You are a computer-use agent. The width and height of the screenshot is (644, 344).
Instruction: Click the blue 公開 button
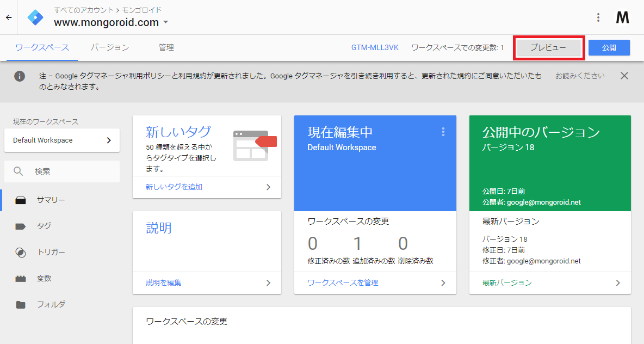(609, 48)
